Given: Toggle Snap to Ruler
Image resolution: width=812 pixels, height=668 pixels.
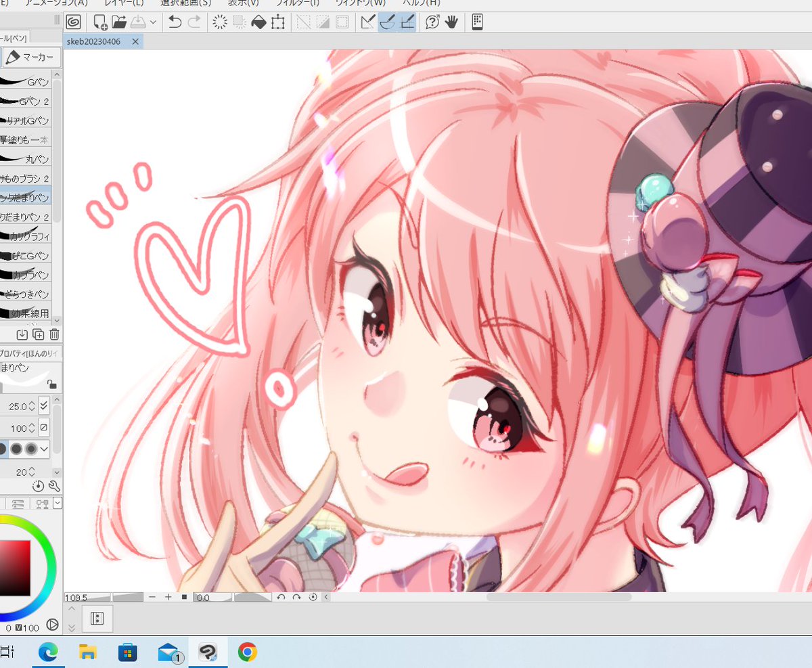Looking at the screenshot, I should [368, 22].
